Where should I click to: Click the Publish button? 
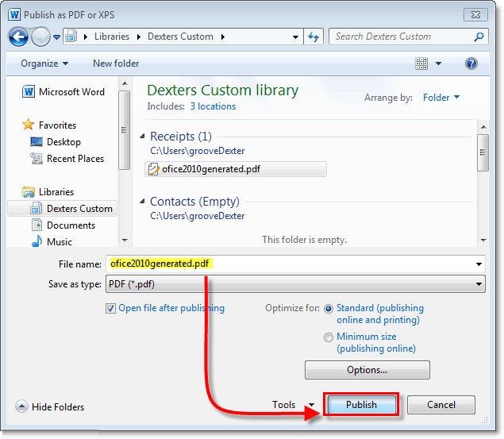(x=361, y=405)
